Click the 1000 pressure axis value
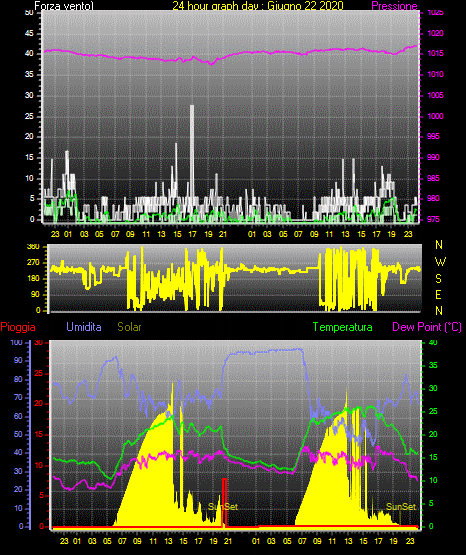 [x=435, y=116]
